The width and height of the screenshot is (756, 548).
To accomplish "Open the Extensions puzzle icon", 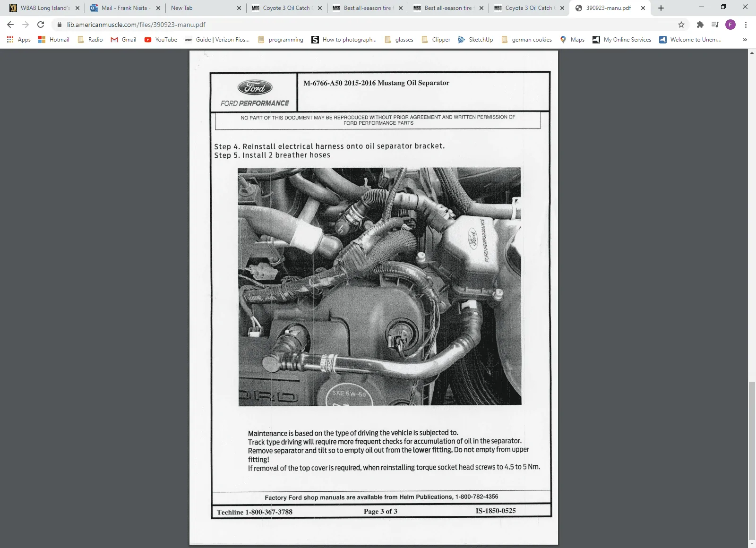I will [x=700, y=25].
